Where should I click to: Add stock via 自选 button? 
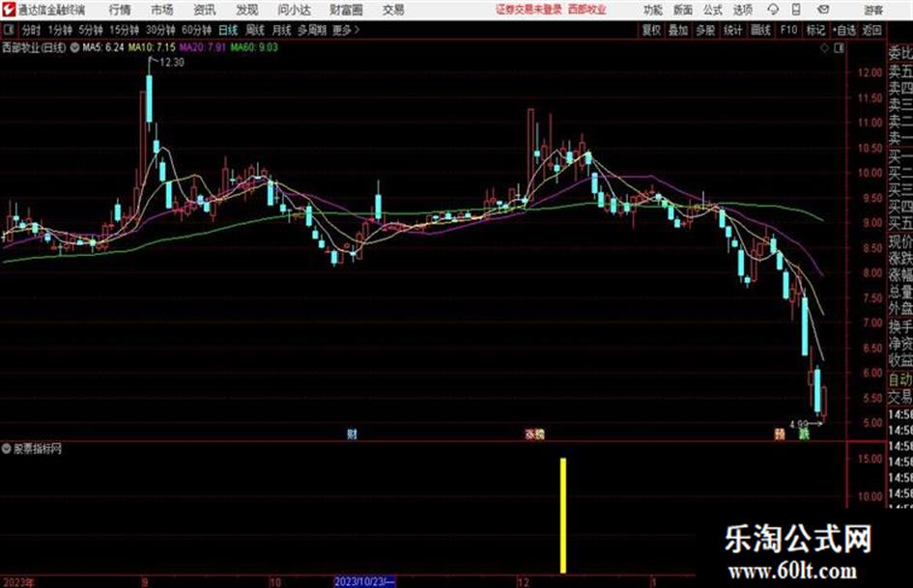pos(843,30)
